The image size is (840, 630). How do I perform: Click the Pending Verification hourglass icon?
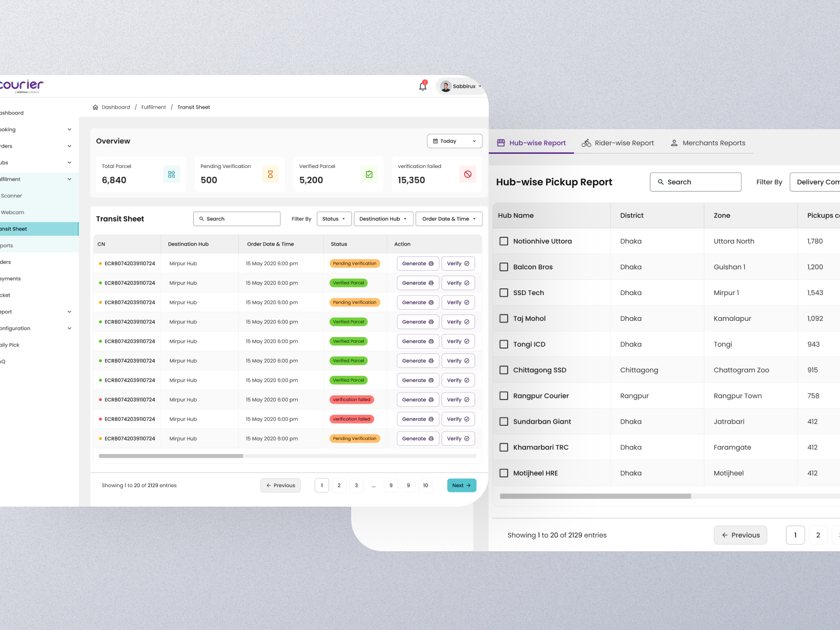coord(270,174)
